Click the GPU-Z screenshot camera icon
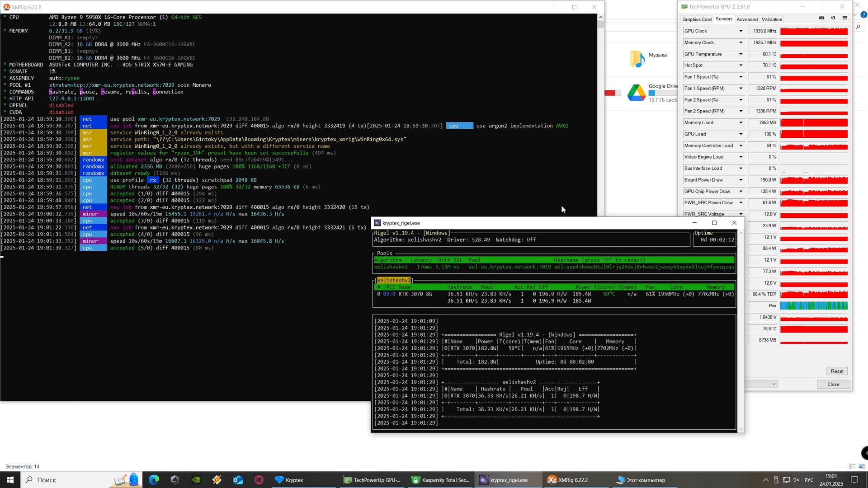Viewport: 868px width, 488px height. tap(821, 18)
